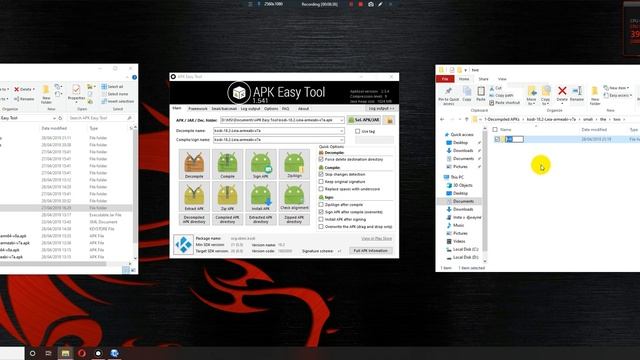Open the About tab
The height and width of the screenshot is (360, 640).
[x=303, y=109]
